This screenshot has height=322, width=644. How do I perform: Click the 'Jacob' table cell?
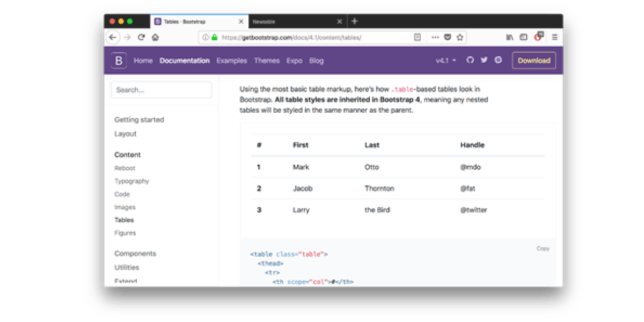coord(303,188)
